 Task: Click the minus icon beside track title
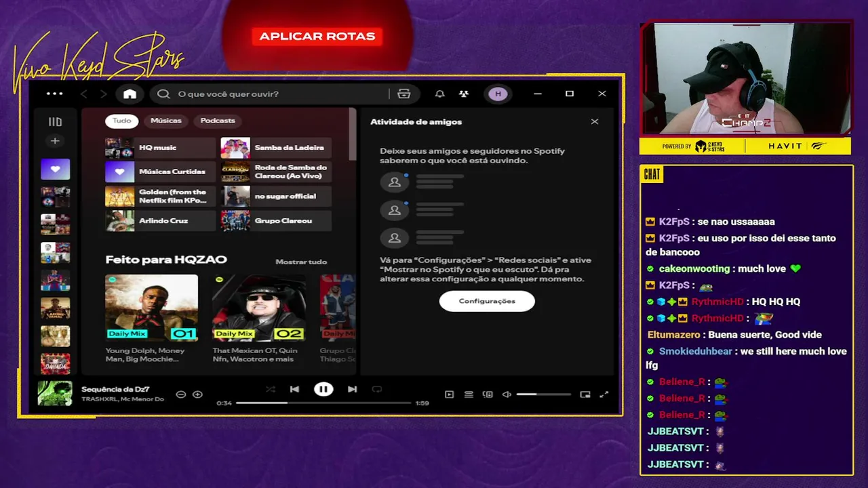click(180, 394)
